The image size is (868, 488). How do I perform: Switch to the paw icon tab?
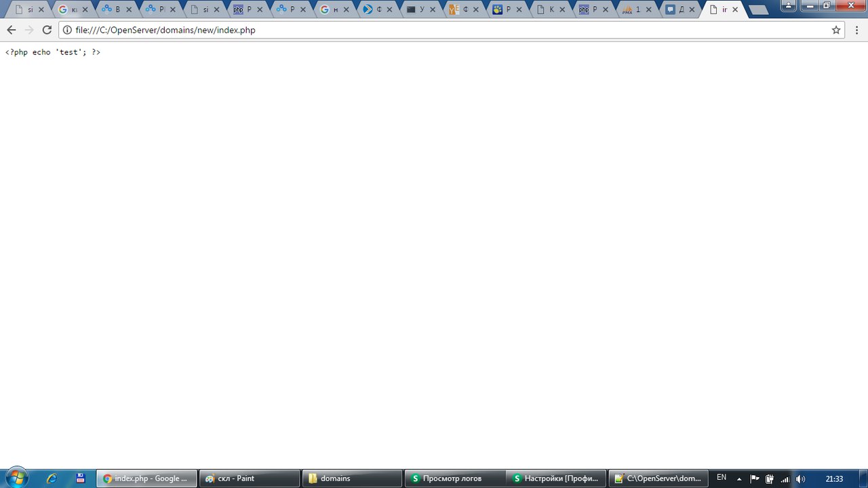(x=509, y=10)
